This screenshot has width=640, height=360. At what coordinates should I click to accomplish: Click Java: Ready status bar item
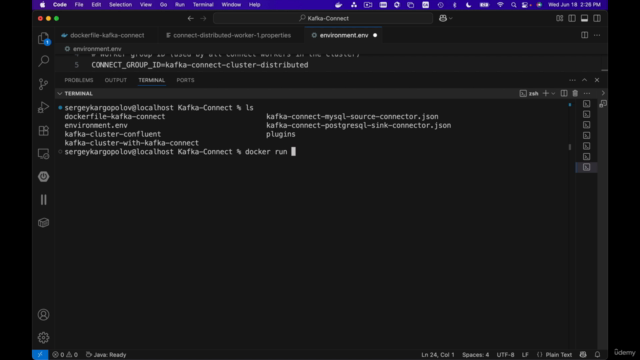pos(106,355)
